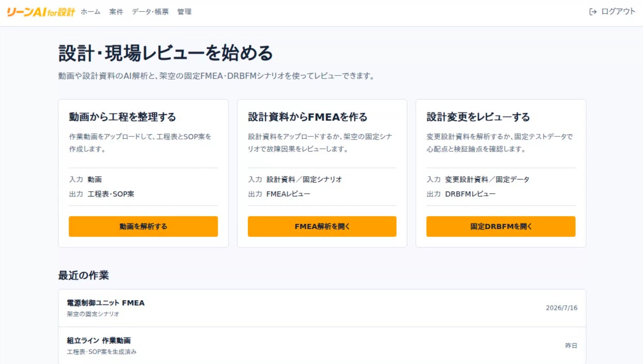Click the 最近の作業 section heading

[x=83, y=275]
